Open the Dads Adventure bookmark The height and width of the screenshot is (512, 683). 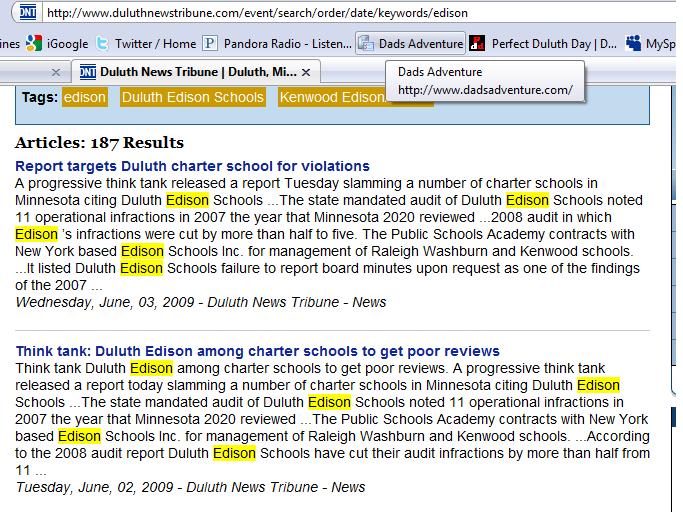point(410,44)
